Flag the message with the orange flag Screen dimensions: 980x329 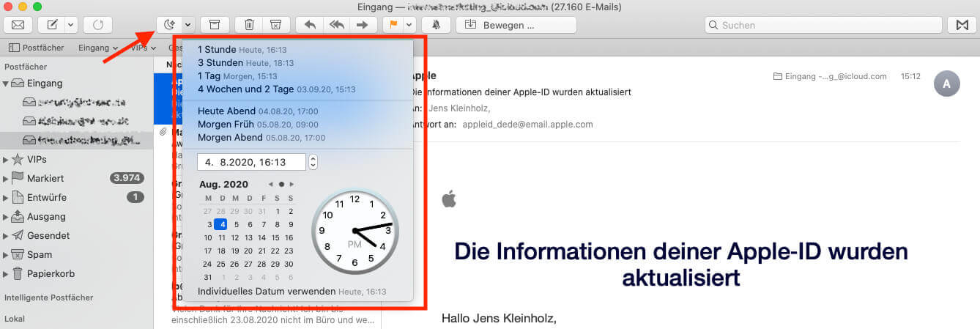[393, 25]
